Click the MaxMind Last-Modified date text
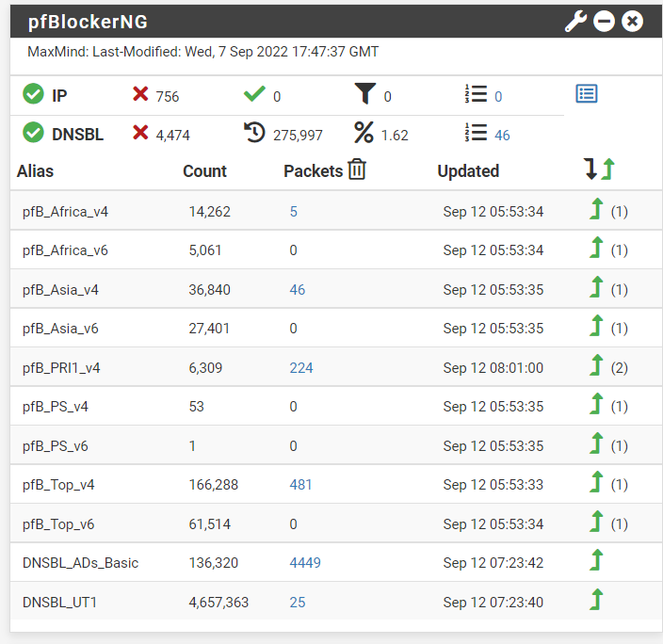This screenshot has height=644, width=663. coord(203,52)
